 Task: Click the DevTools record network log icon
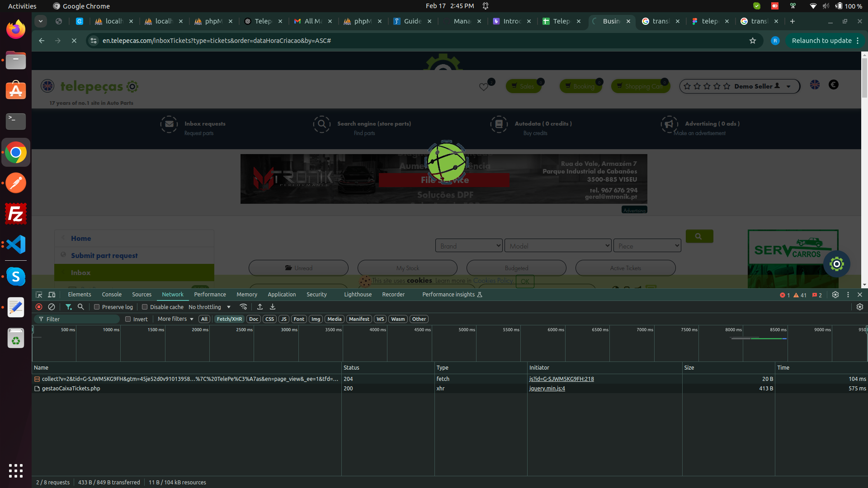pyautogui.click(x=39, y=307)
